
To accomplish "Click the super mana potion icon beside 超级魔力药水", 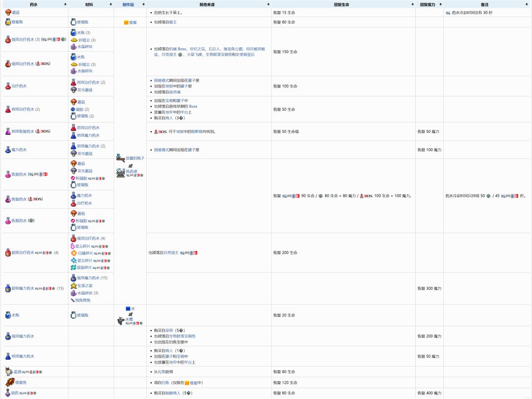I will coord(8,288).
